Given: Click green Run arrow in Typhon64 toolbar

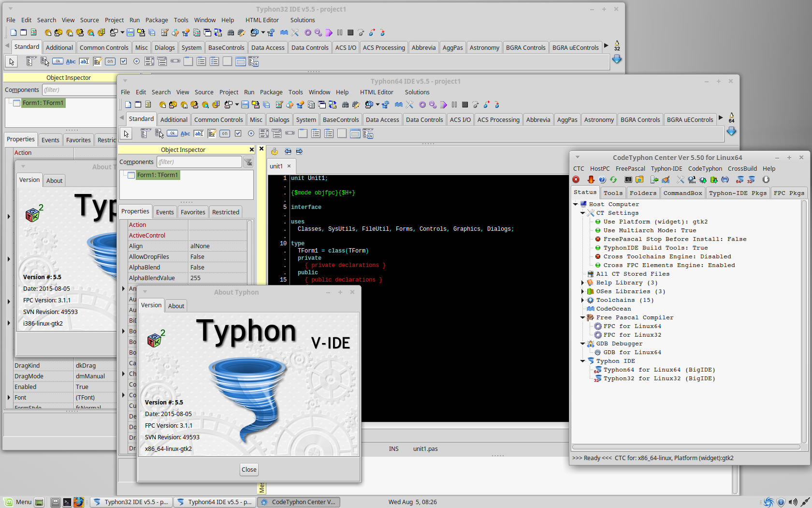Looking at the screenshot, I should pos(444,105).
